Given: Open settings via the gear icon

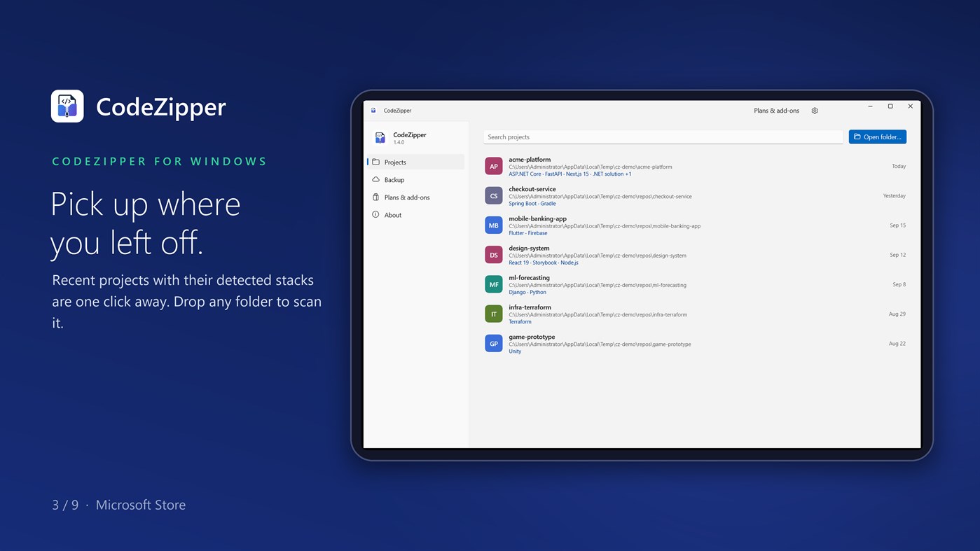Looking at the screenshot, I should (x=815, y=111).
